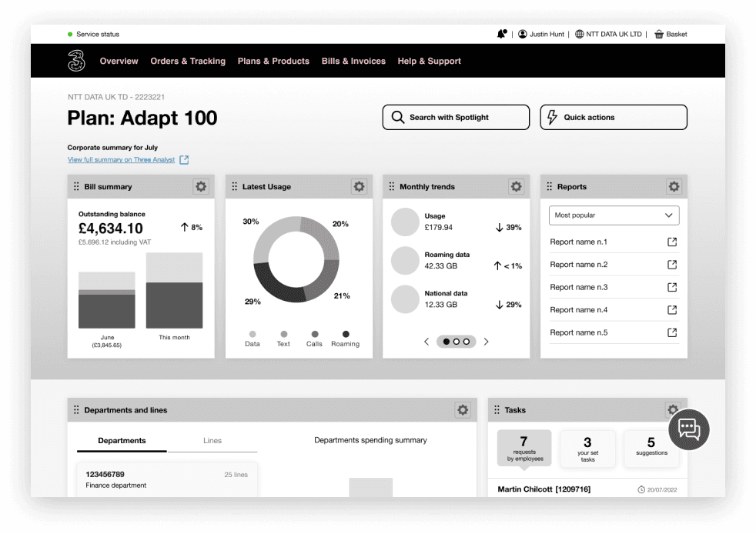Click the green Service status indicator

coord(70,34)
